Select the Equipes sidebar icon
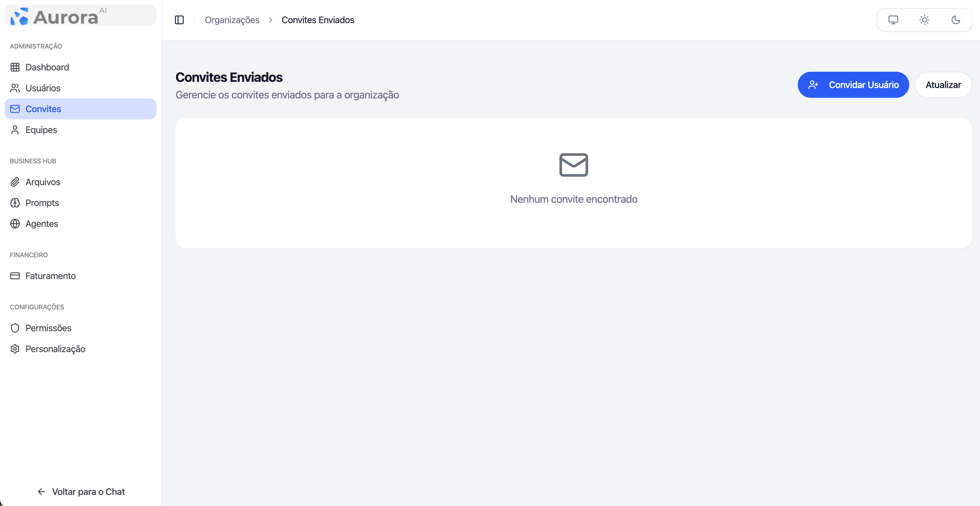The image size is (980, 506). (x=15, y=130)
